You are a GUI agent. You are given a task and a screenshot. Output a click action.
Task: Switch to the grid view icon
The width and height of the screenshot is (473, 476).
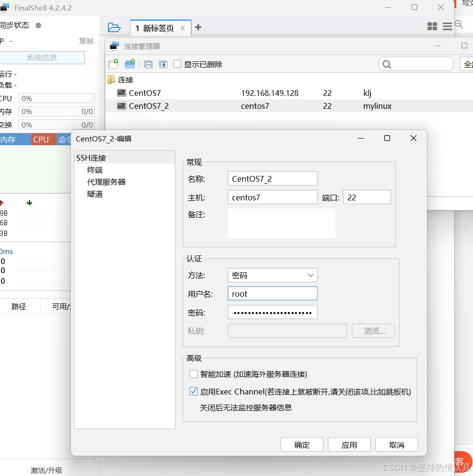click(x=432, y=26)
